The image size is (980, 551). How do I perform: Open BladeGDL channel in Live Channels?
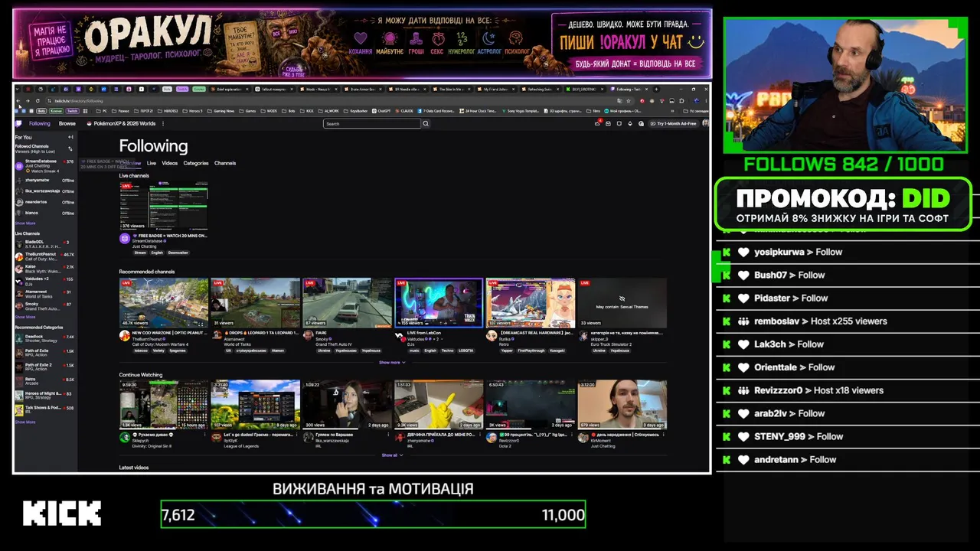(x=45, y=244)
